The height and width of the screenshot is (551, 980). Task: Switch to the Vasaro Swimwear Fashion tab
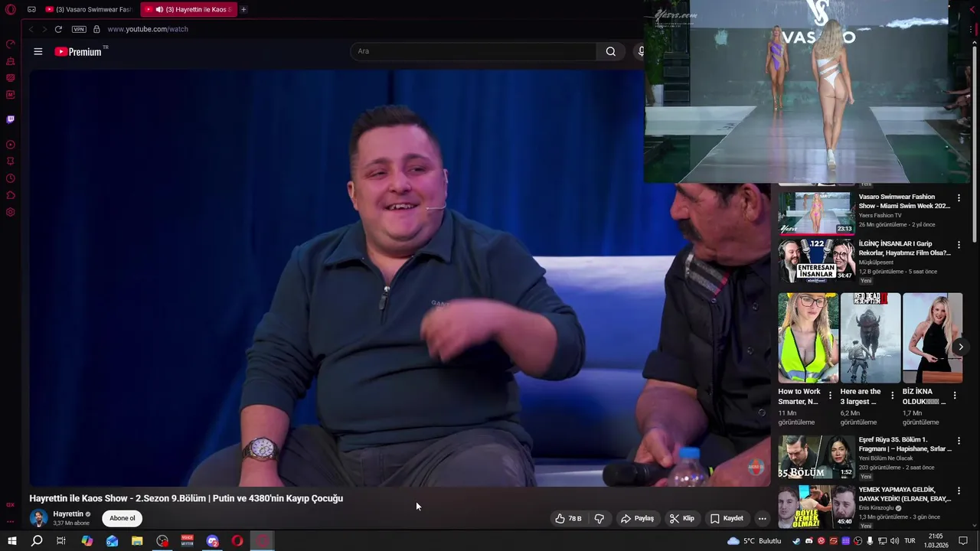[x=89, y=9]
